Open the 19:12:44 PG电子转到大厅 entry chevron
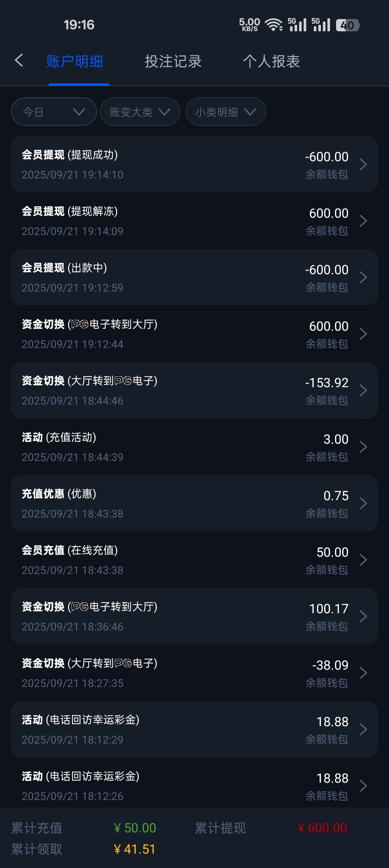Viewport: 389px width, 868px height. 363,334
